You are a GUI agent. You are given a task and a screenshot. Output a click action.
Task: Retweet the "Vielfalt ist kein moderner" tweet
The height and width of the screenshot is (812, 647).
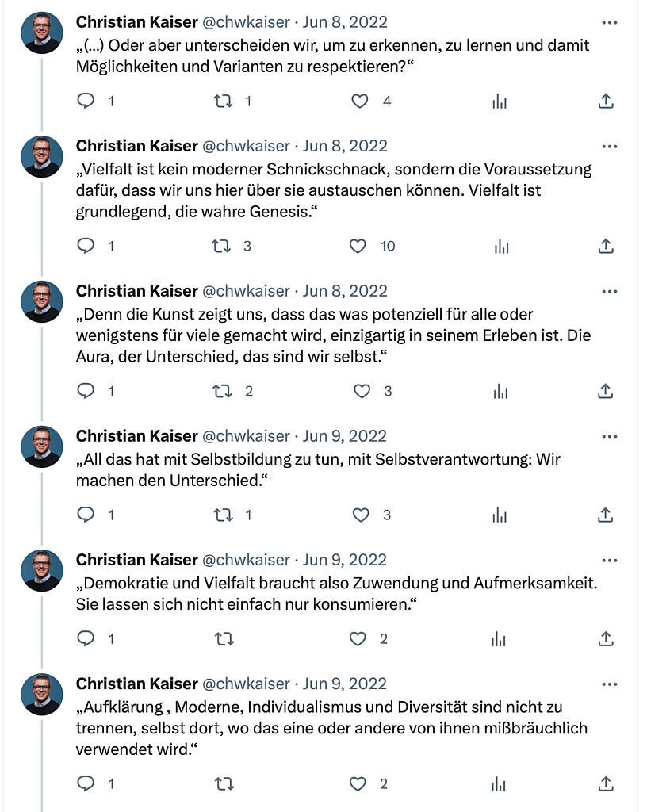[x=222, y=246]
